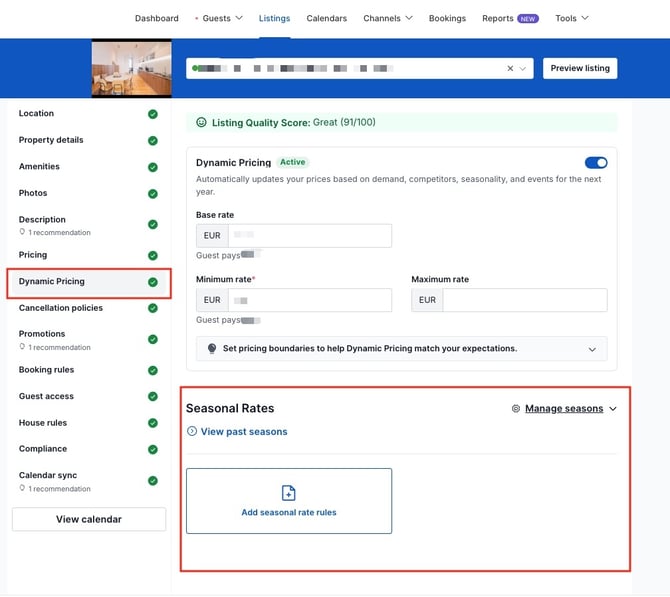The height and width of the screenshot is (597, 670).
Task: Click the listing photo thumbnail
Action: click(x=132, y=68)
